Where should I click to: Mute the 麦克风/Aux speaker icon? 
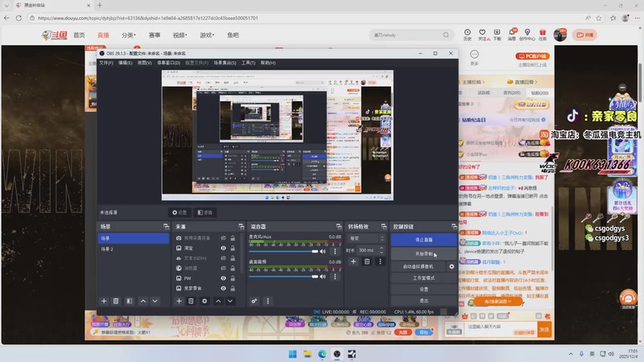[x=323, y=251]
